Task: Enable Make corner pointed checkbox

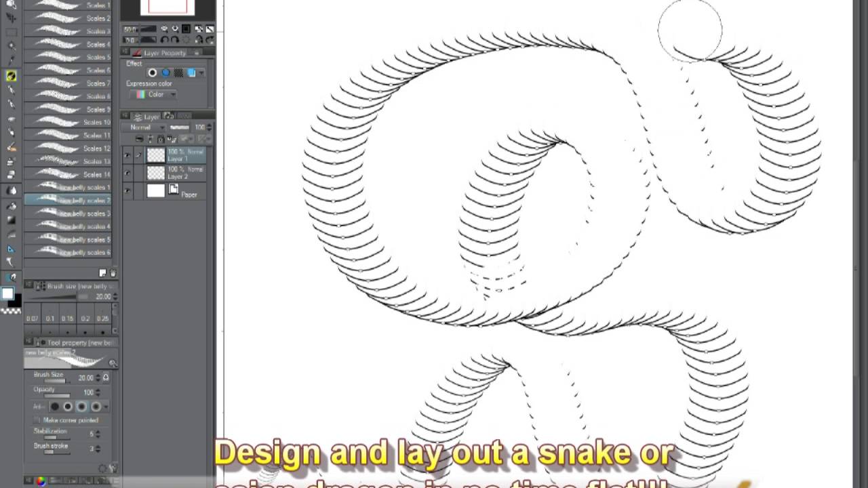Action: (37, 420)
